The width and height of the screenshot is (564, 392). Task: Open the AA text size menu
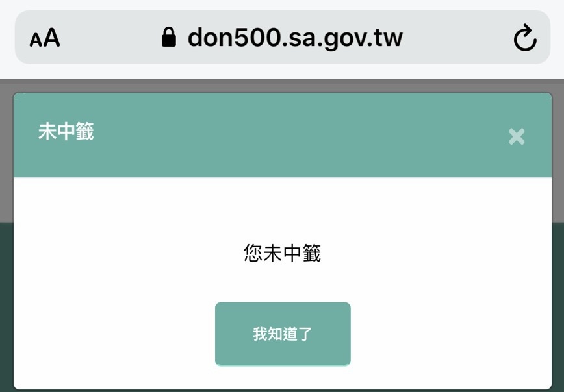[45, 38]
